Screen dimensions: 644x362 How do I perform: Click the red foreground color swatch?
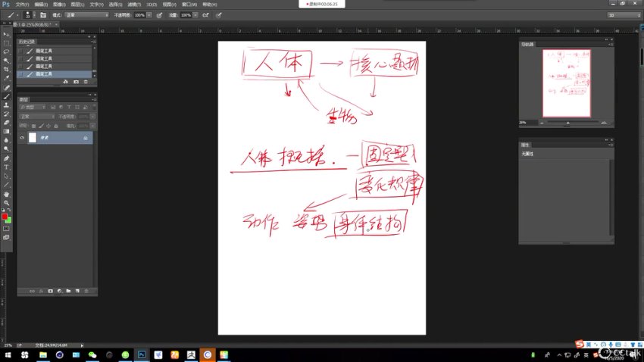pos(5,217)
